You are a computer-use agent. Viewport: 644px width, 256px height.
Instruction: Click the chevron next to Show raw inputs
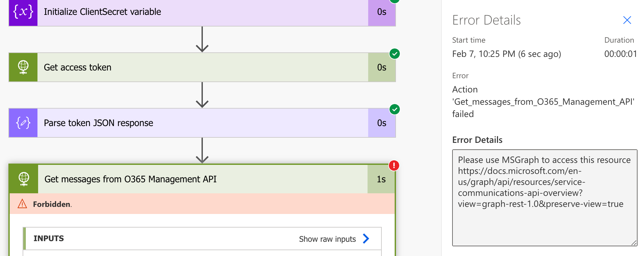coord(366,239)
